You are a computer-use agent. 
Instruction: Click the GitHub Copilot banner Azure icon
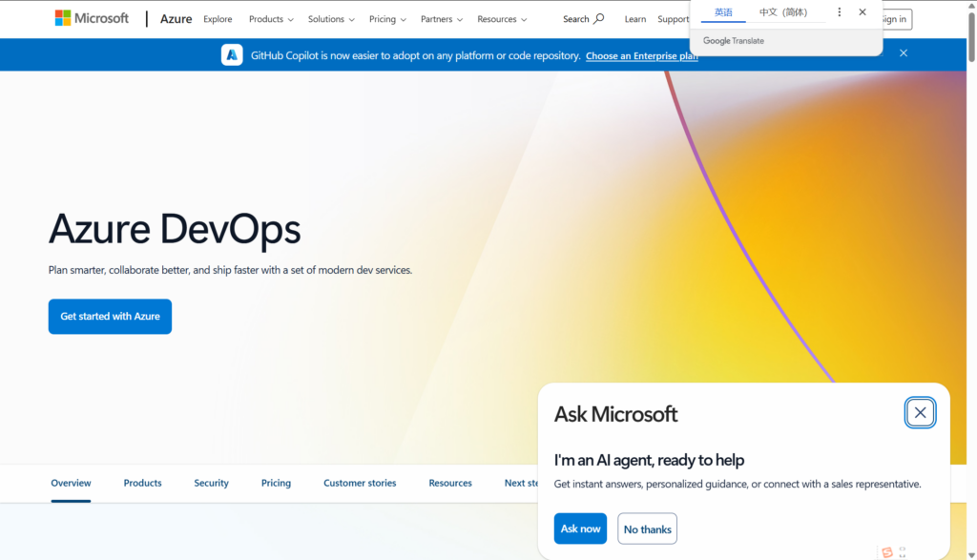pos(232,55)
